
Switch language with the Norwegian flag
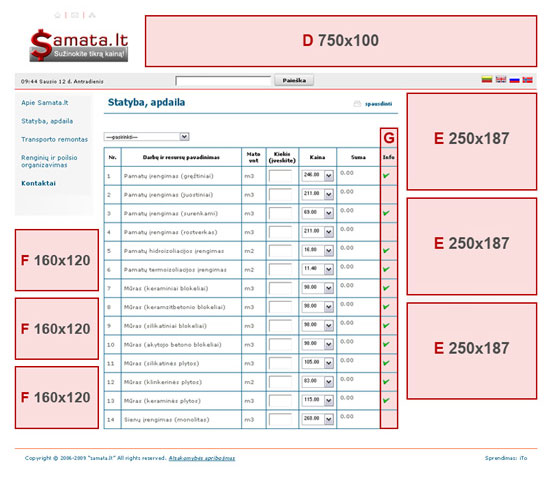click(528, 80)
